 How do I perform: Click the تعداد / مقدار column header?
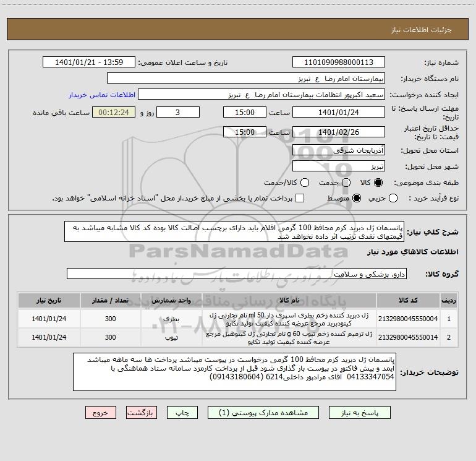(x=110, y=300)
